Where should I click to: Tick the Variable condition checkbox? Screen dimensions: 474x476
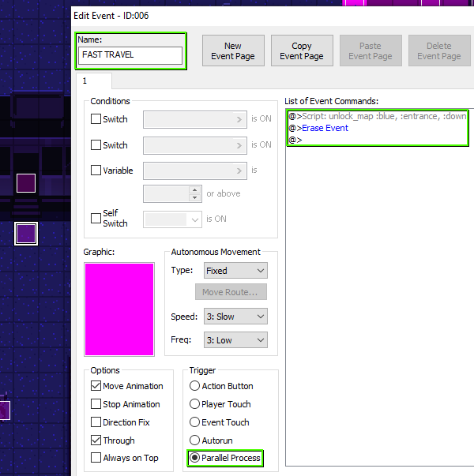[x=96, y=171]
